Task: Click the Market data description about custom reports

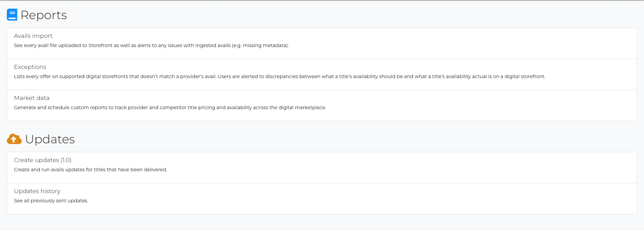Action: [170, 107]
